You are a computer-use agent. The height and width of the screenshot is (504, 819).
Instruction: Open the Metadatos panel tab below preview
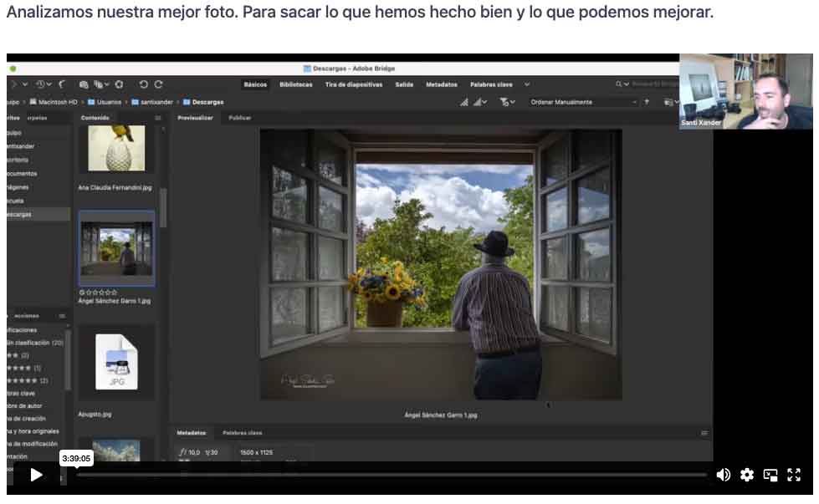192,433
